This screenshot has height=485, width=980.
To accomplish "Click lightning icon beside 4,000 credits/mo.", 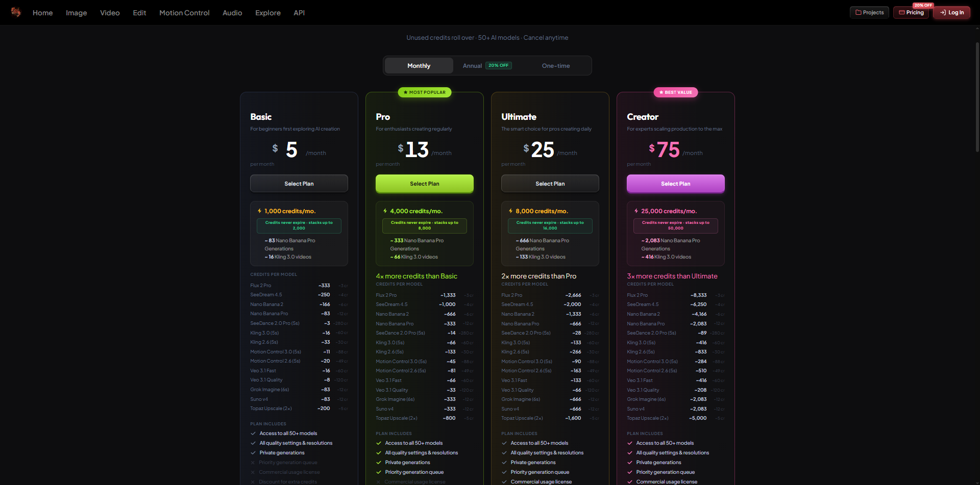I will [385, 211].
